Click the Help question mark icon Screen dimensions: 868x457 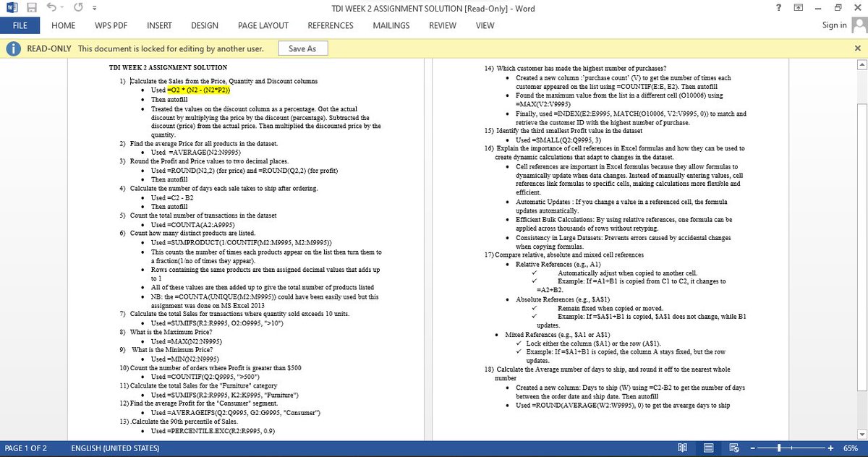pyautogui.click(x=778, y=8)
